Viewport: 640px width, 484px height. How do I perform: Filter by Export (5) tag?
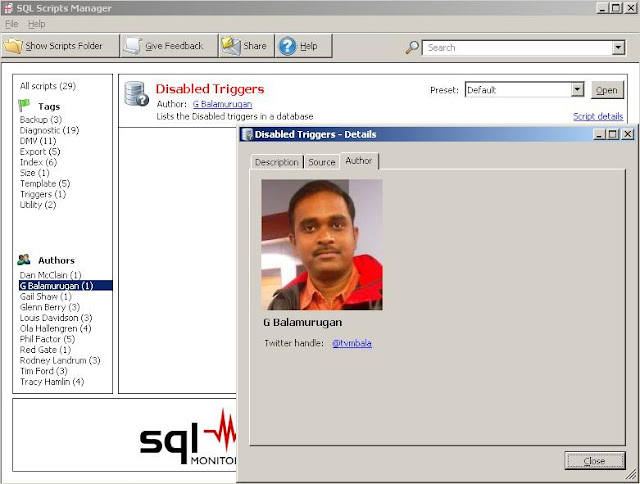(x=40, y=151)
